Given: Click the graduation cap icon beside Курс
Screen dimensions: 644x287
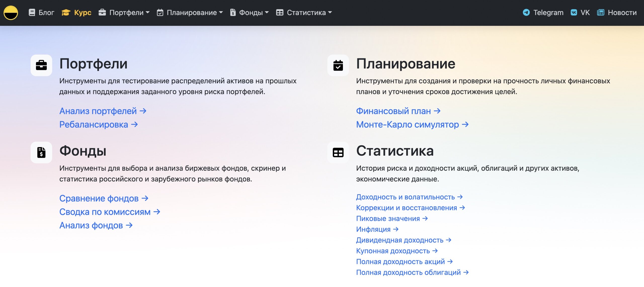Looking at the screenshot, I should pyautogui.click(x=66, y=12).
